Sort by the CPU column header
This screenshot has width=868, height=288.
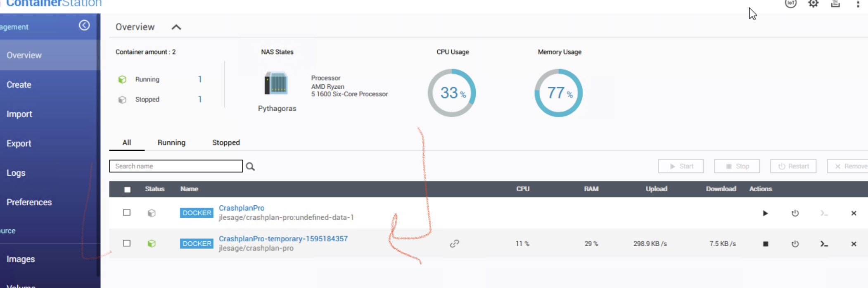coord(523,189)
